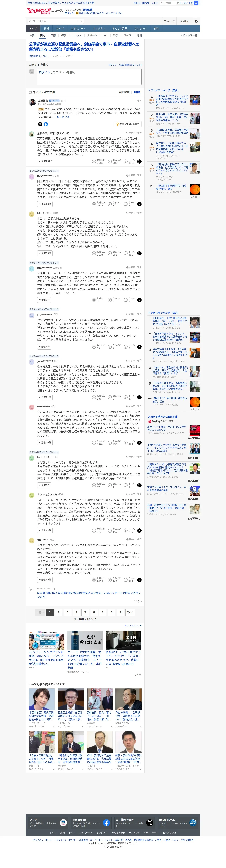The image size is (226, 868).
Task: Open the 速報 tab
Action: pyautogui.click(x=46, y=29)
